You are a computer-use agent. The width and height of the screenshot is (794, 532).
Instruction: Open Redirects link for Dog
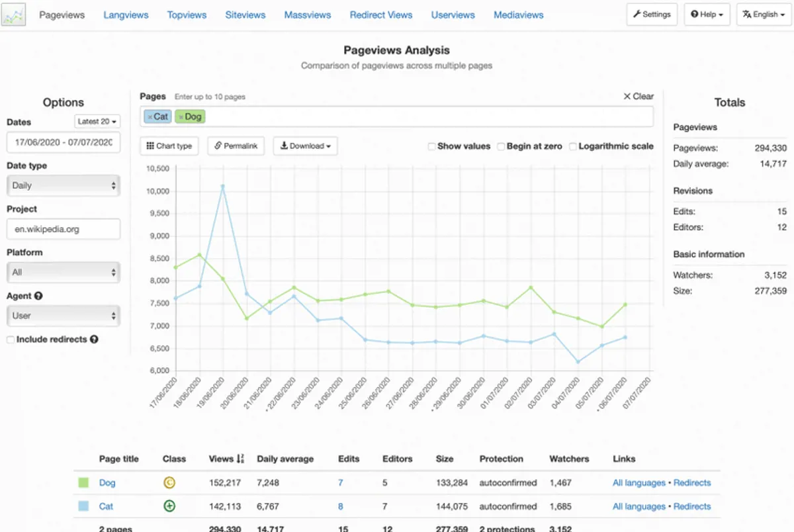691,483
